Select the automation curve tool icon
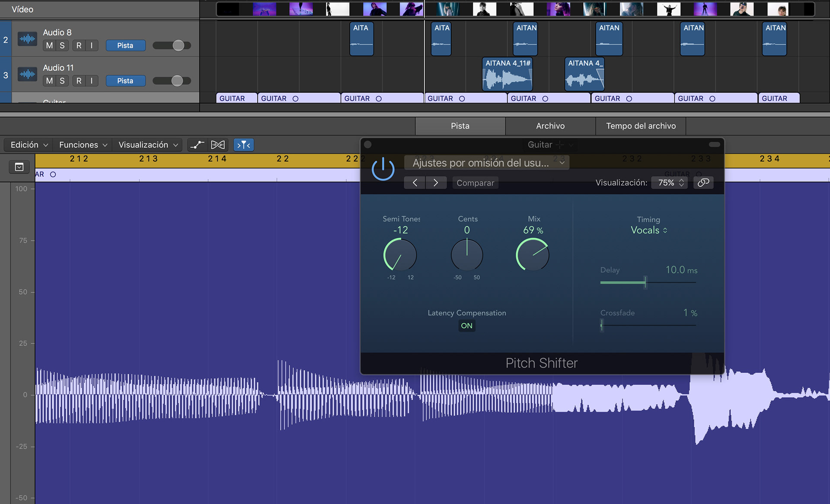The height and width of the screenshot is (504, 830). [x=197, y=145]
